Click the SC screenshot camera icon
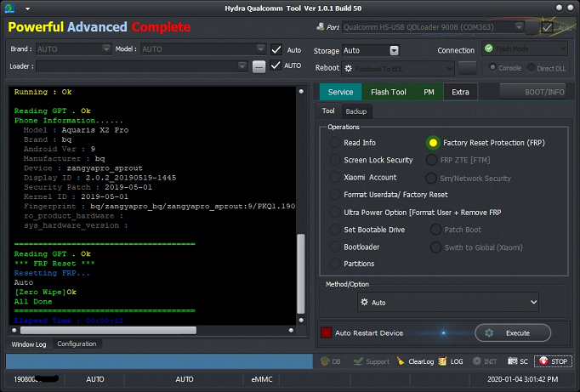580x392 pixels. (512, 361)
